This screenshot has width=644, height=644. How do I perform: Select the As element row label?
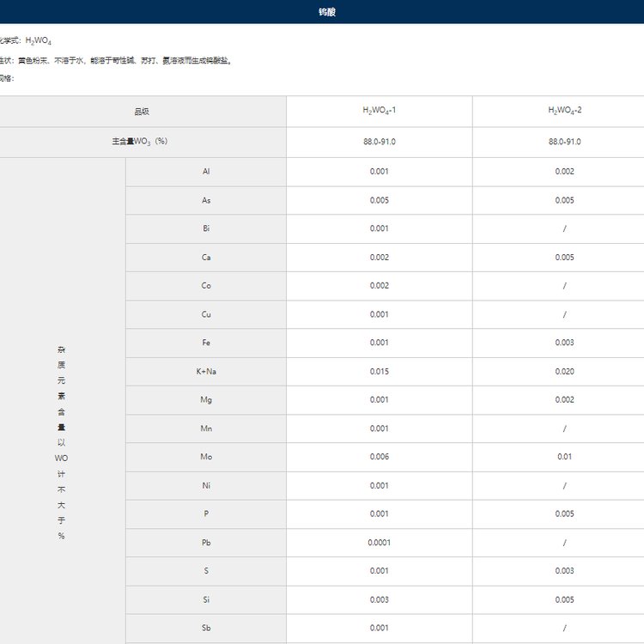tap(206, 200)
